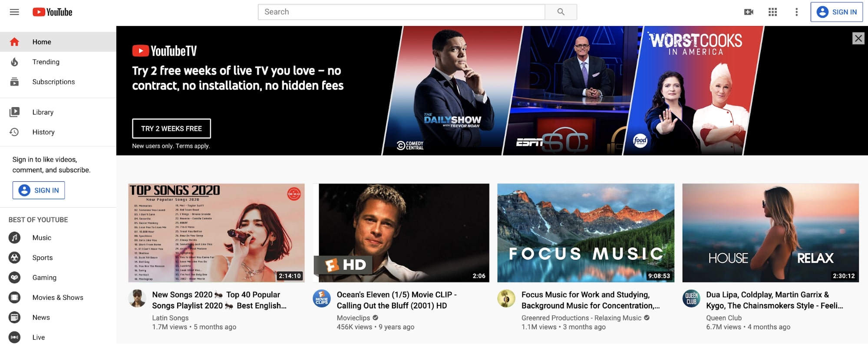Click the Live broadcast icon
Viewport: 868px width, 344px height.
14,337
